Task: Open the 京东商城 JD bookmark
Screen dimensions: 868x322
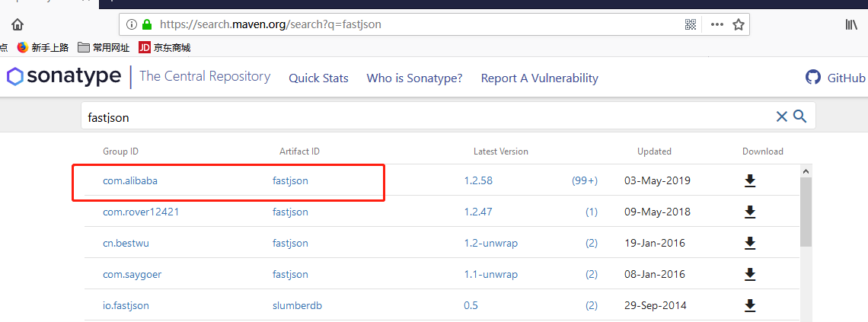Action: [164, 48]
